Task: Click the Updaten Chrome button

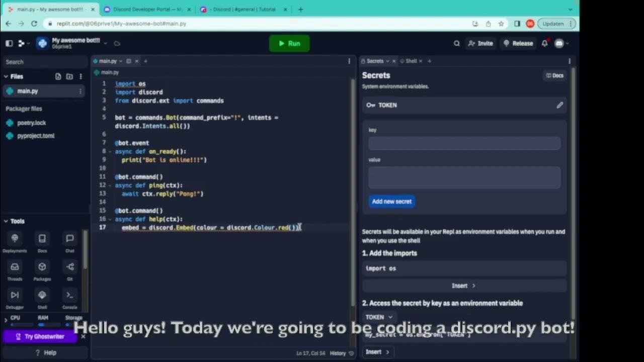Action: (556, 24)
